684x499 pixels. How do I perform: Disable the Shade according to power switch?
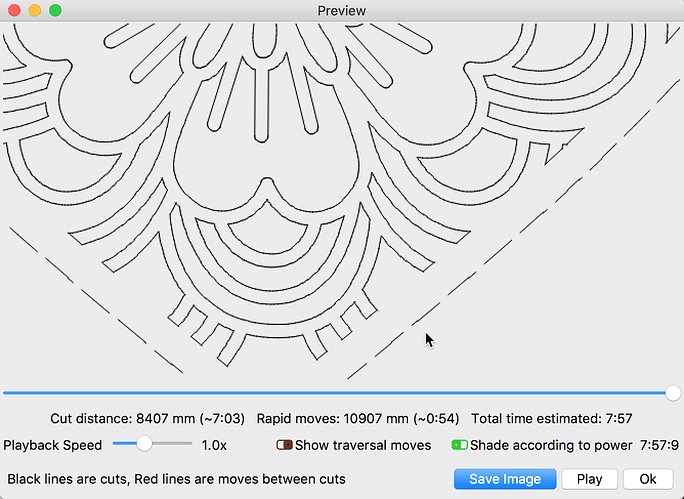(459, 445)
